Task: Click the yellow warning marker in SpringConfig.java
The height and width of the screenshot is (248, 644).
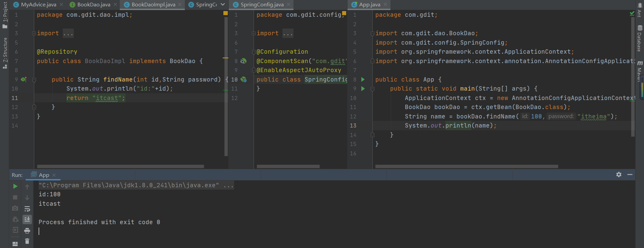Action: pyautogui.click(x=344, y=13)
